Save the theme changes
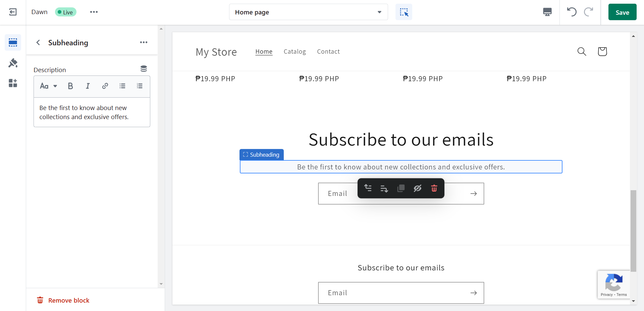This screenshot has width=644, height=311. tap(623, 12)
